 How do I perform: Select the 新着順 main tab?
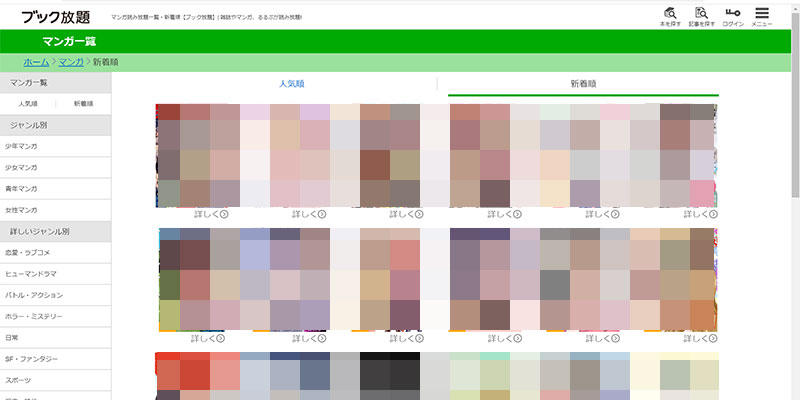[x=583, y=85]
